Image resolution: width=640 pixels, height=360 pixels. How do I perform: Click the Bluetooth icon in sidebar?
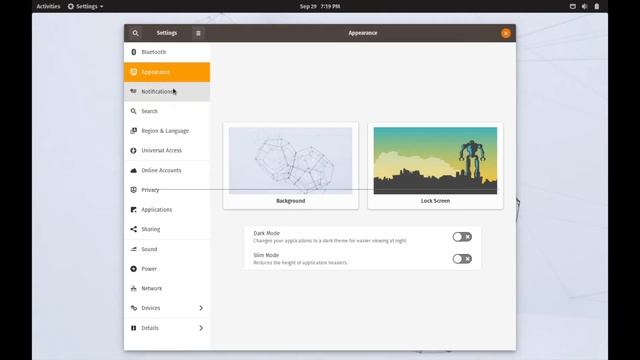[x=133, y=52]
